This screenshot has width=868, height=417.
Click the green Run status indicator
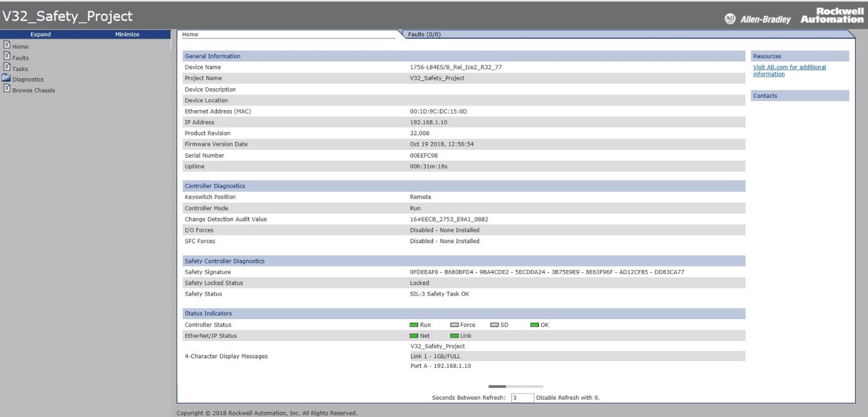(414, 325)
